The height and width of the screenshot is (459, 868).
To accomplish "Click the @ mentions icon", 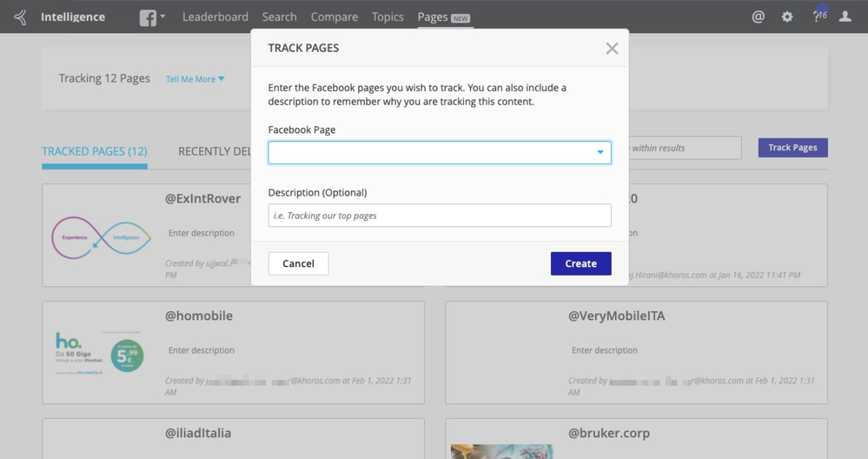I will point(759,17).
